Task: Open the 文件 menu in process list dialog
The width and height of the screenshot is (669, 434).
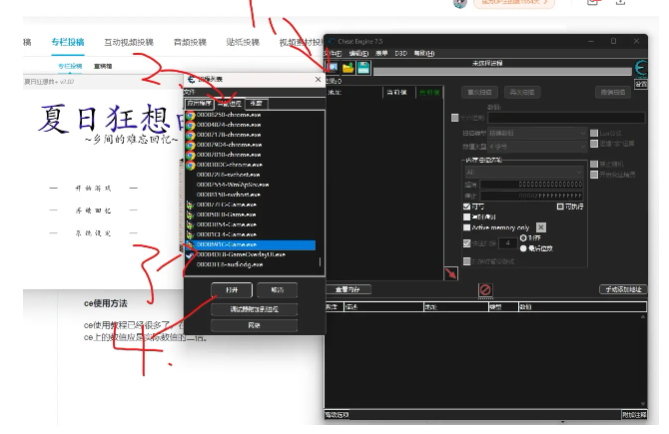Action: (189, 92)
